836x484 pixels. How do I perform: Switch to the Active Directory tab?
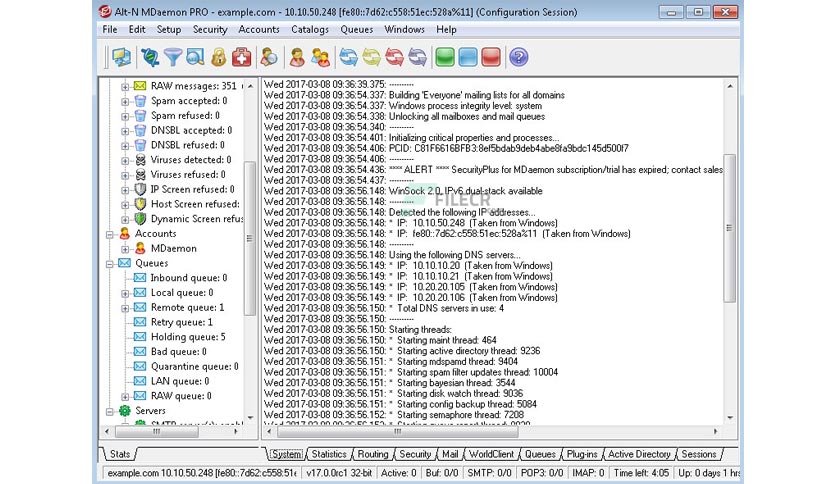pyautogui.click(x=639, y=454)
